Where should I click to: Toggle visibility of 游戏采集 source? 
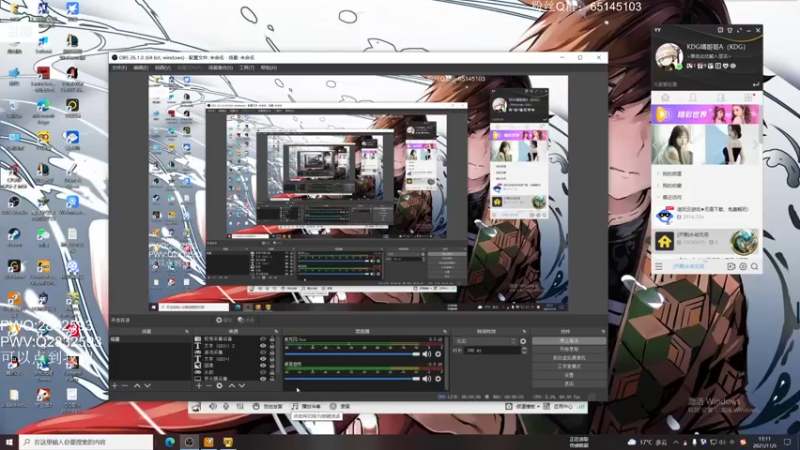(263, 352)
